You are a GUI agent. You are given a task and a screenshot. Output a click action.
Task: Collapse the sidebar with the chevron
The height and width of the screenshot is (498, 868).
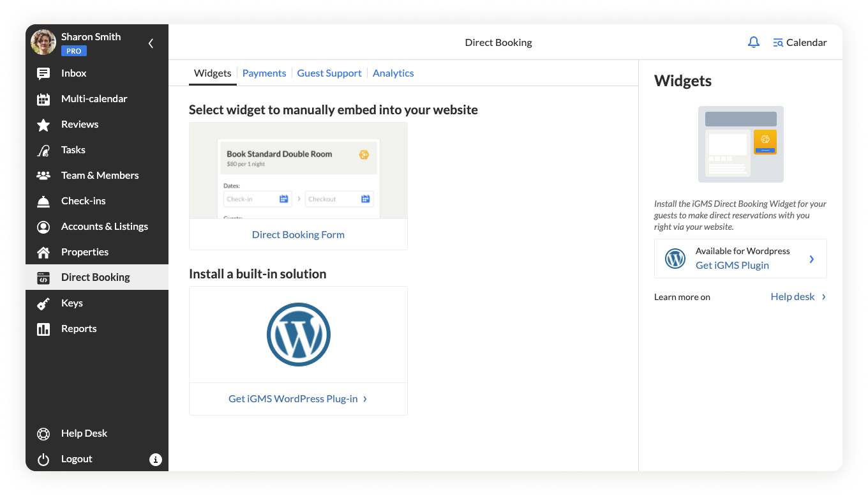pos(151,43)
